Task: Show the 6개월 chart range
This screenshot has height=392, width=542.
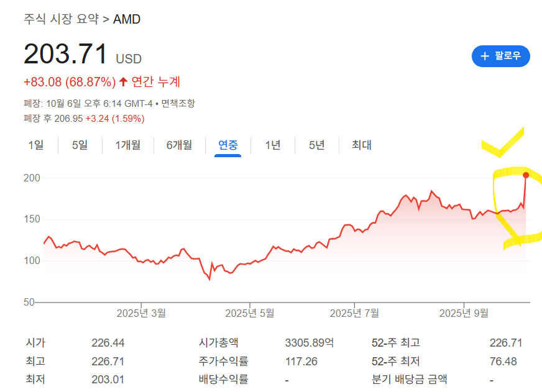Action: click(x=179, y=145)
